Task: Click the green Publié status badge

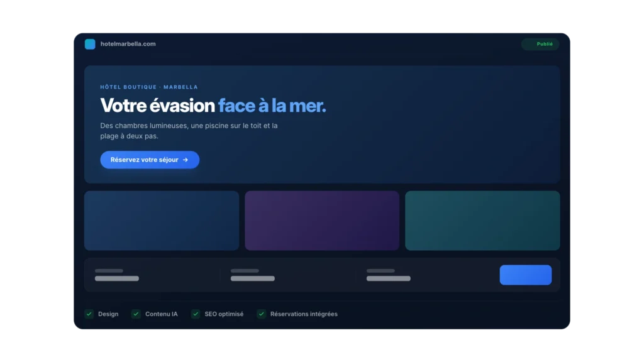Action: [540, 44]
